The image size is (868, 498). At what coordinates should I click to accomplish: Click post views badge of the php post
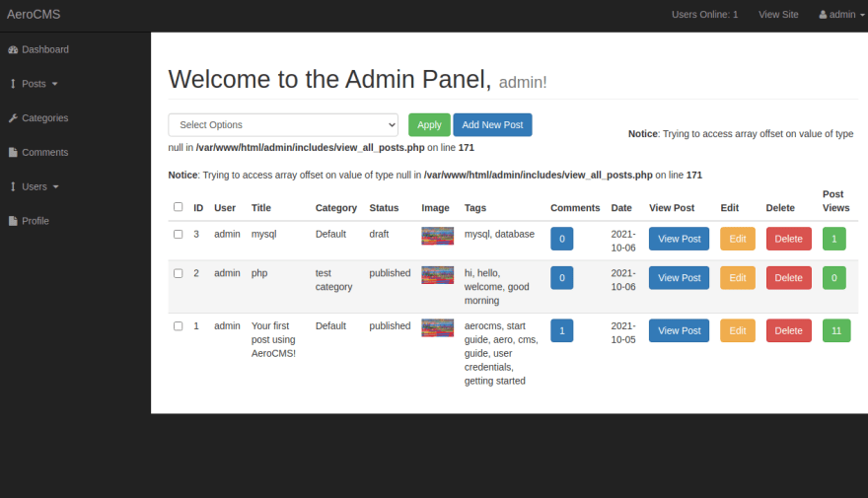point(834,278)
